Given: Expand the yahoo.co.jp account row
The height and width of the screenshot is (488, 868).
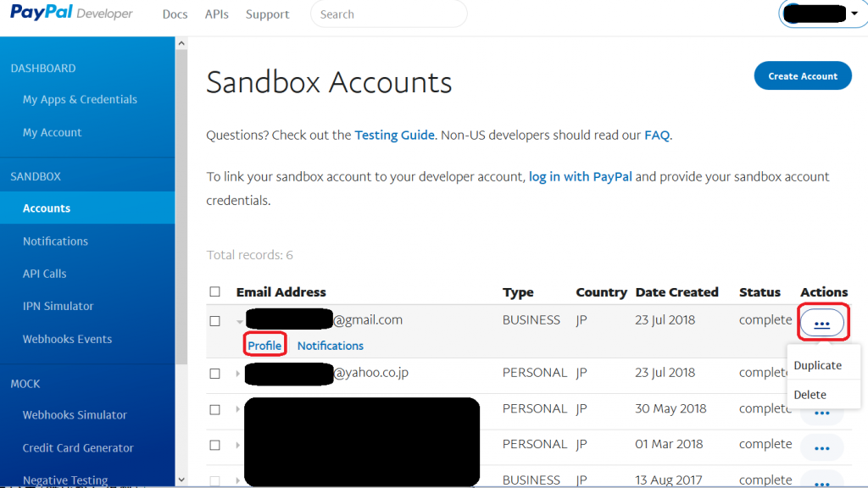Looking at the screenshot, I should [239, 374].
